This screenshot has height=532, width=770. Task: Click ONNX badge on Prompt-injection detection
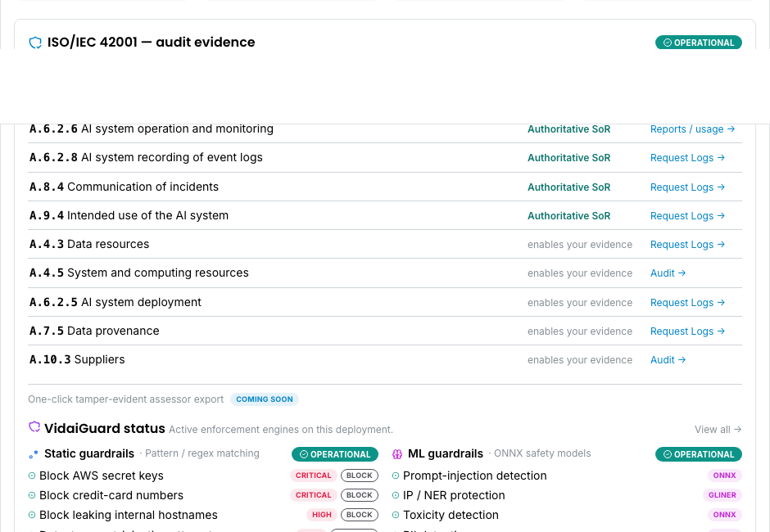[x=724, y=476]
